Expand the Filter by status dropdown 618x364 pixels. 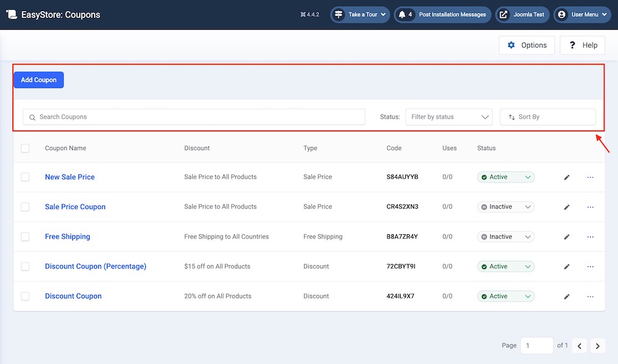449,117
